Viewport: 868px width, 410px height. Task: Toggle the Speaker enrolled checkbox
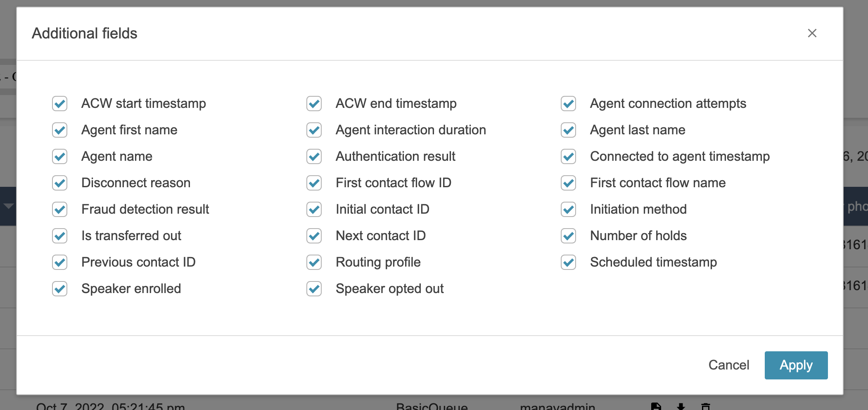(60, 288)
